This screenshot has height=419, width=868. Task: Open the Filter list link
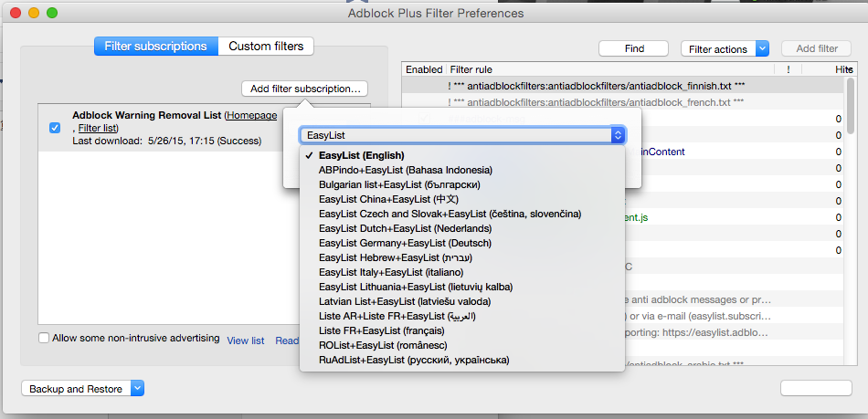click(98, 128)
